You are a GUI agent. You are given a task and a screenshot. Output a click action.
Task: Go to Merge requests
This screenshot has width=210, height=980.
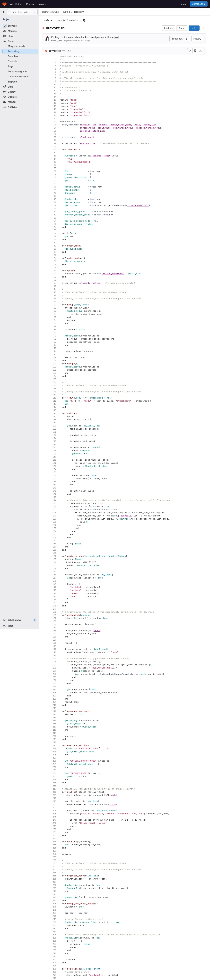(x=19, y=46)
